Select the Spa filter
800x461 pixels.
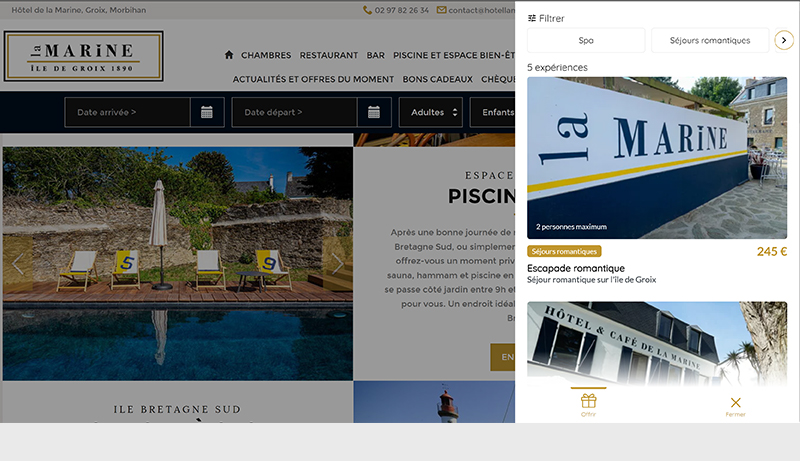click(x=586, y=40)
